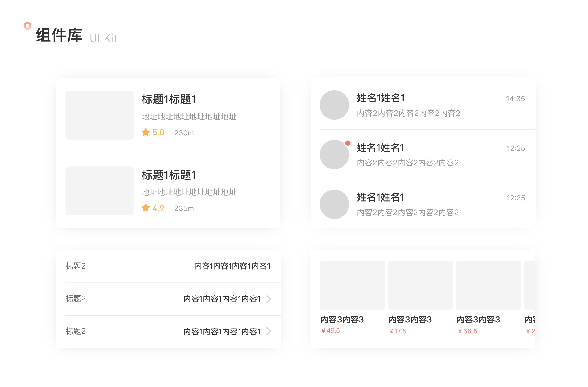588x387 pixels.
Task: Click the red unread dot on second avatar
Action: click(x=348, y=143)
